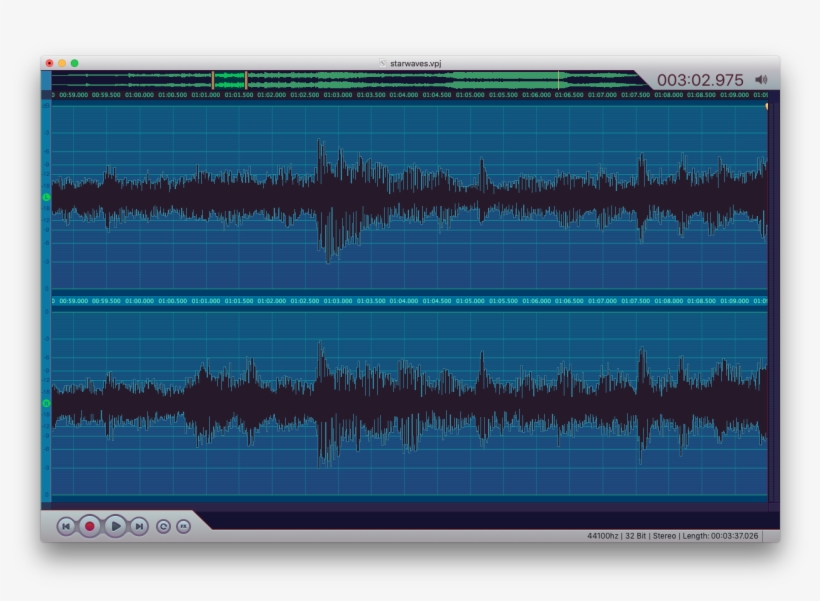Click 00:59.500 on the middle ruler
Image resolution: width=820 pixels, height=601 pixels.
pos(106,301)
